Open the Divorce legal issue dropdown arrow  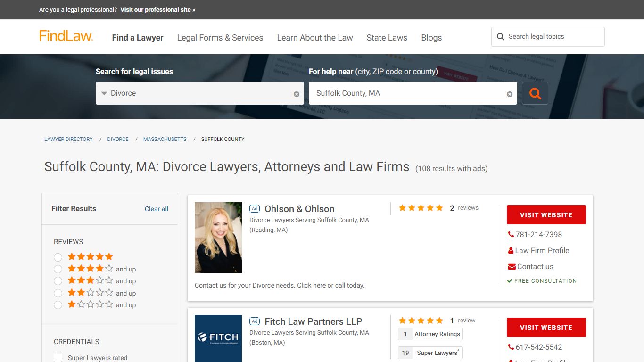[104, 93]
